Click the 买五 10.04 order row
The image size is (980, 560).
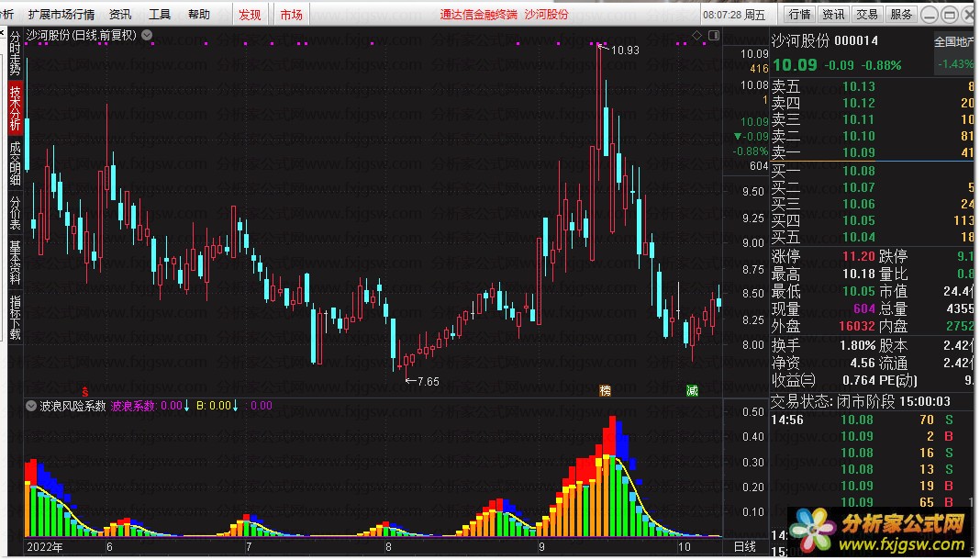[872, 237]
